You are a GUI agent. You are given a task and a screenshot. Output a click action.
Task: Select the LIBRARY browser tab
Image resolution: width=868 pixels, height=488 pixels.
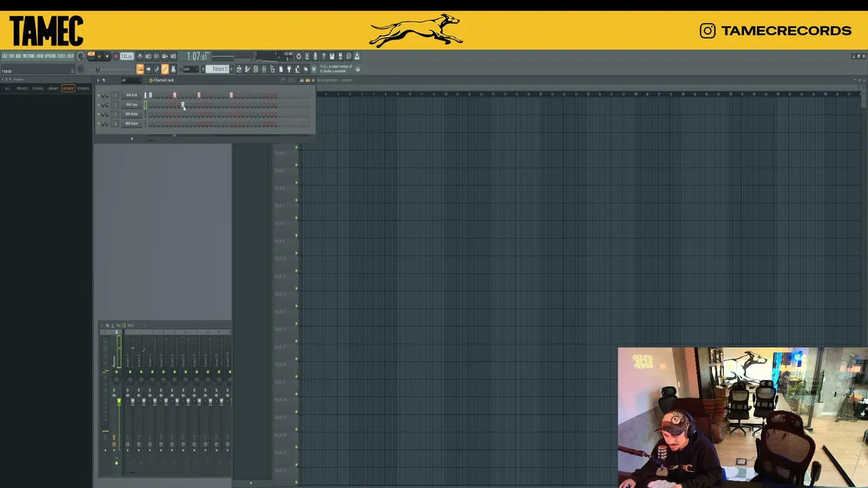pyautogui.click(x=53, y=88)
